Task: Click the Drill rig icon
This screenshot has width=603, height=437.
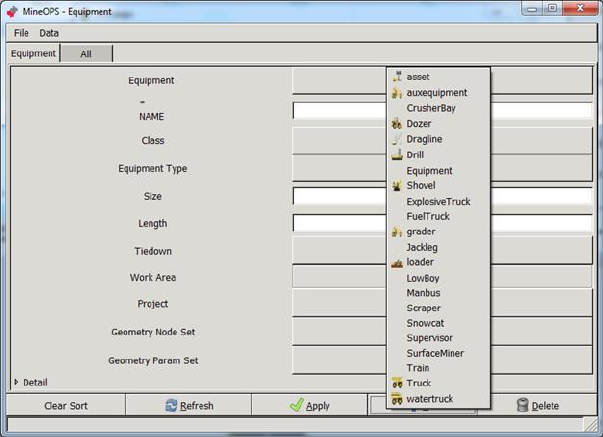Action: (x=397, y=155)
